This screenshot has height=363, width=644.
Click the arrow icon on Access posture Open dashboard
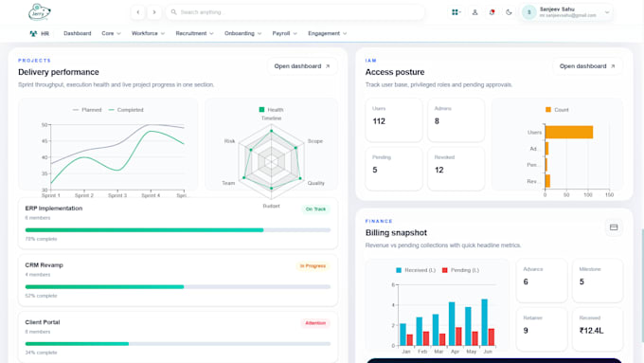click(613, 66)
